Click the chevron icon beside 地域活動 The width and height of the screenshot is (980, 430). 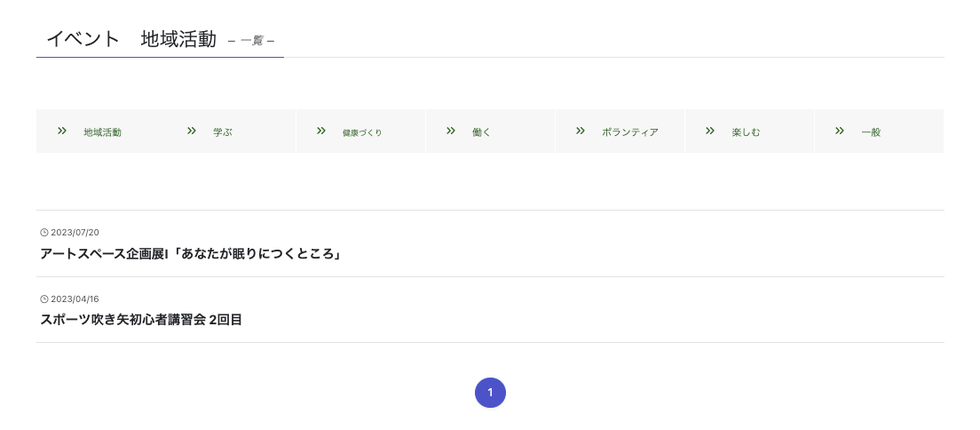coord(62,131)
